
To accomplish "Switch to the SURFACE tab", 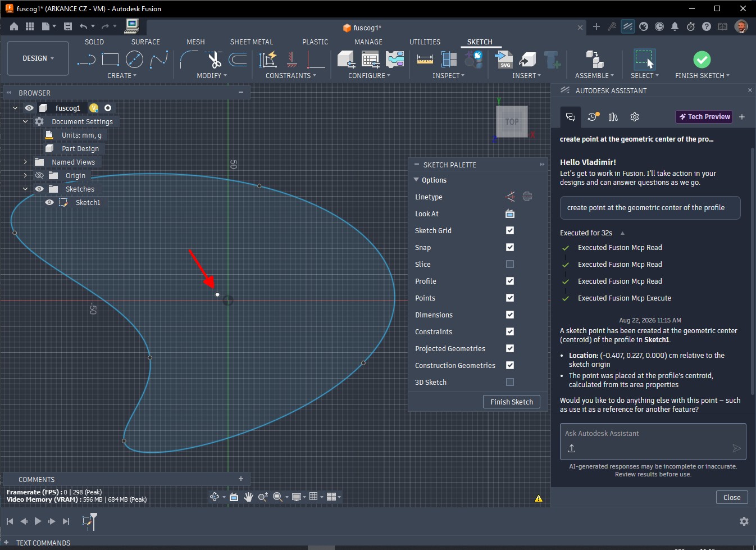I will click(x=145, y=42).
